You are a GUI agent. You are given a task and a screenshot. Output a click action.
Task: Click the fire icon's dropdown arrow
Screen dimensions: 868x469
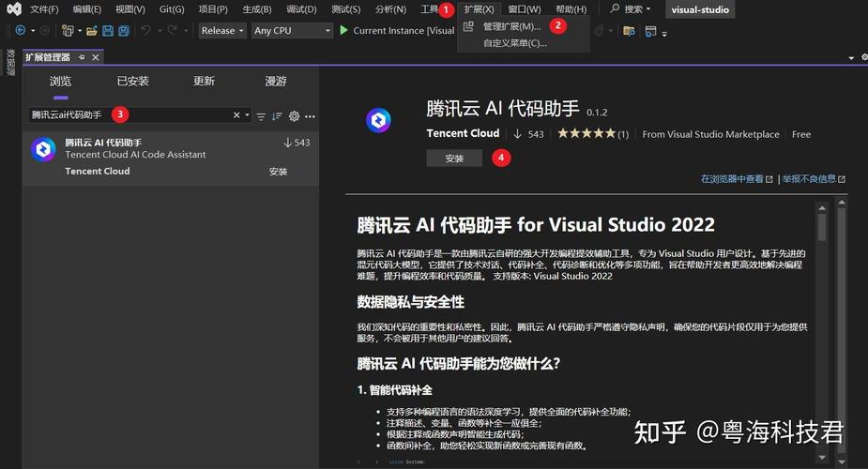[x=611, y=31]
